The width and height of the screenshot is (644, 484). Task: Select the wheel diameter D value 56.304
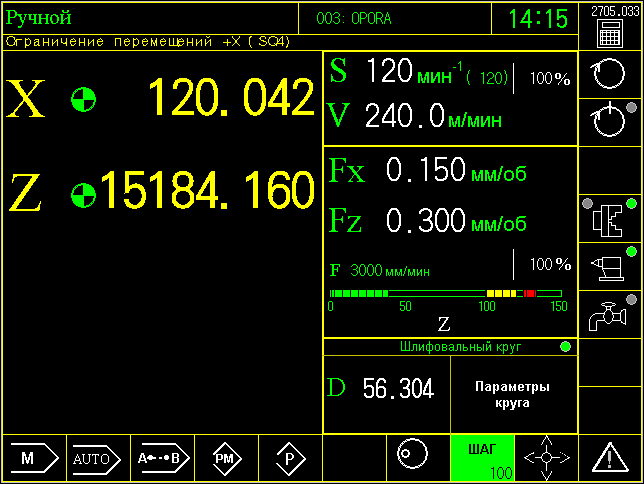398,389
